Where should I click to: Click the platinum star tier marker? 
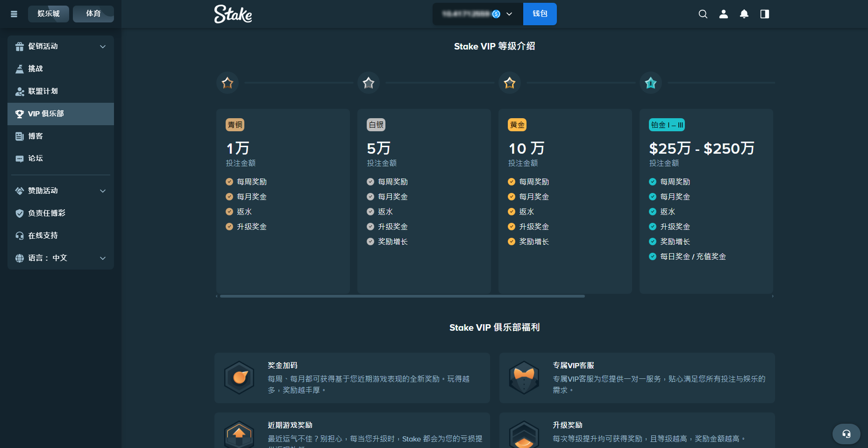pyautogui.click(x=651, y=83)
